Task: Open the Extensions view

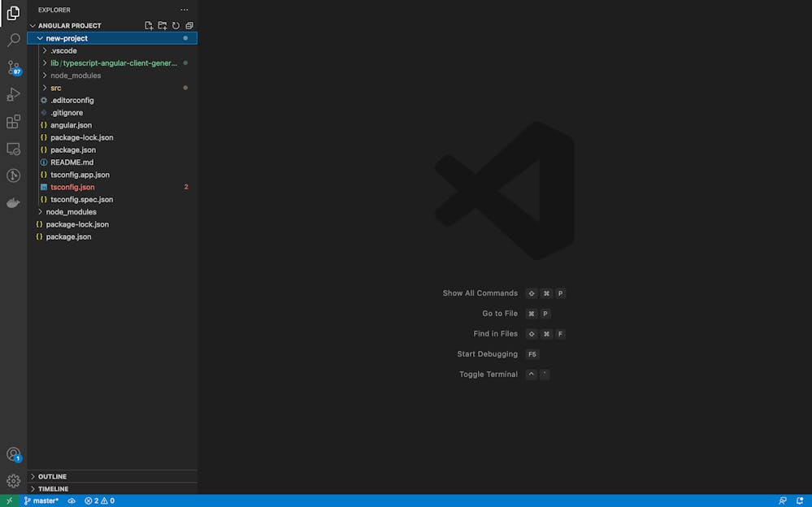Action: [13, 122]
